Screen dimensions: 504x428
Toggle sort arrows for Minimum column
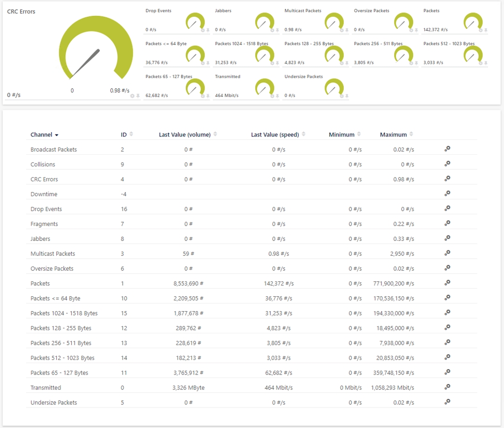tap(359, 134)
